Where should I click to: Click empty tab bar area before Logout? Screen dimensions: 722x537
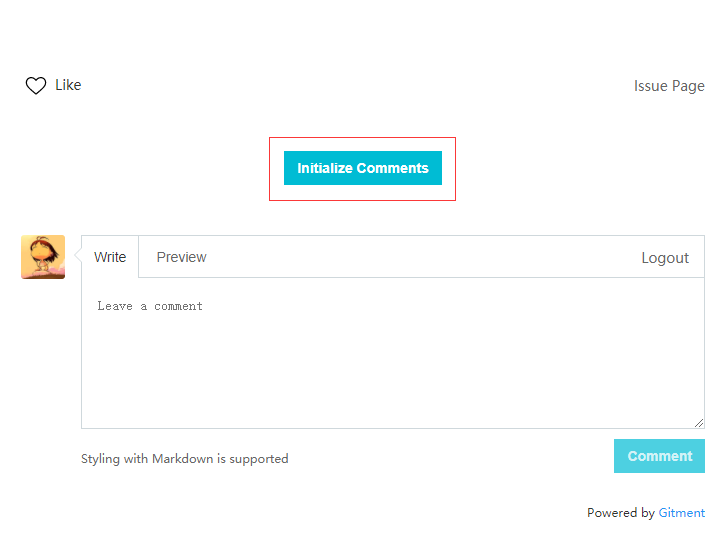click(424, 257)
